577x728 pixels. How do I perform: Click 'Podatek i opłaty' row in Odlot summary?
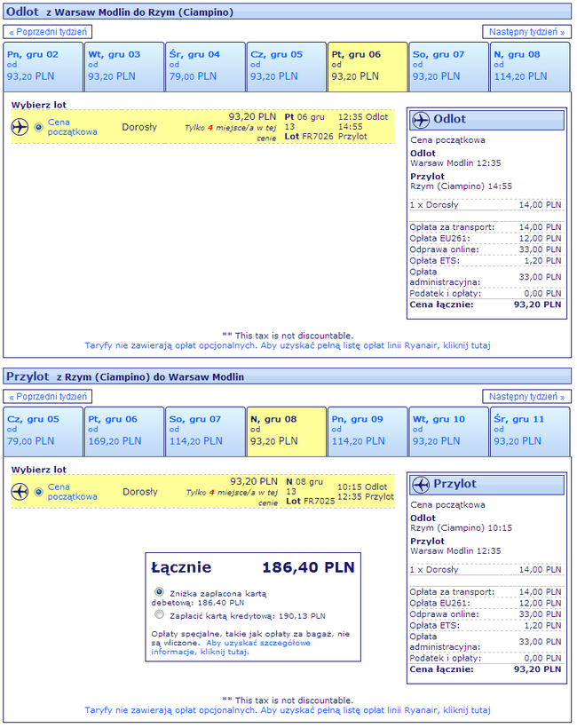coord(486,294)
